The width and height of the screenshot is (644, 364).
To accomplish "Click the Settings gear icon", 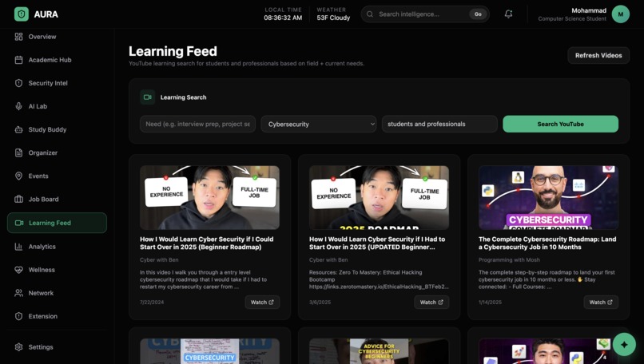I will coord(18,347).
